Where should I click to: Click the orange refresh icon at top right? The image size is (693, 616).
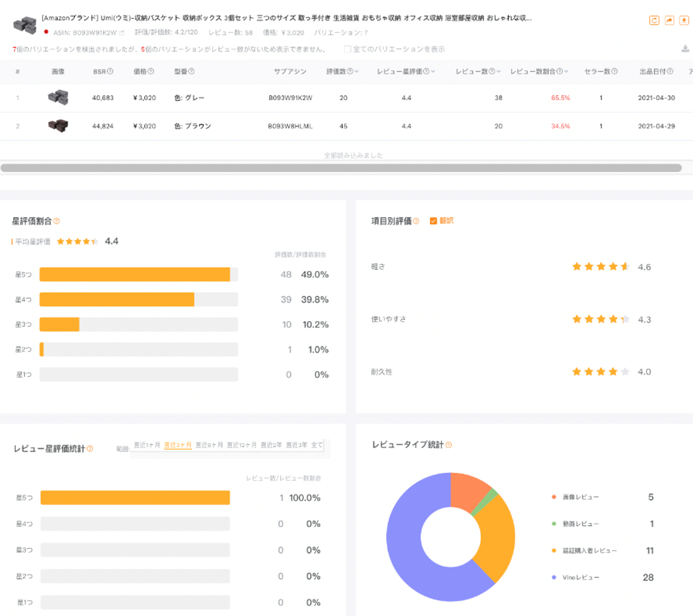pos(654,20)
